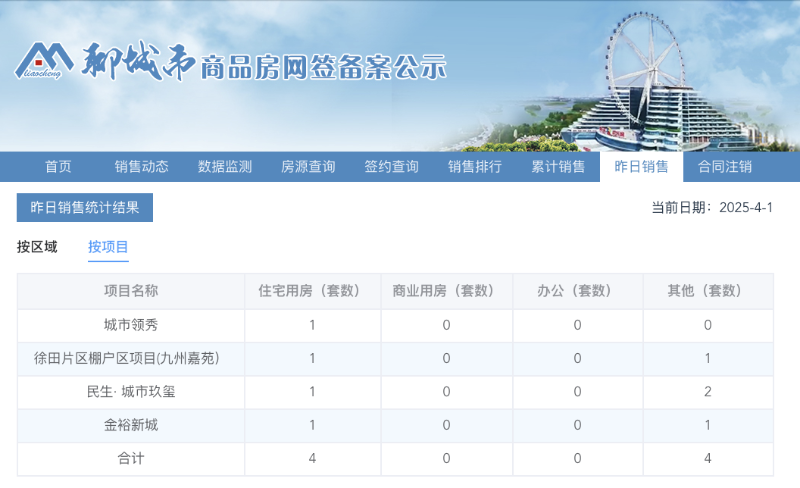Click 办公 total in 合计 row

(578, 458)
